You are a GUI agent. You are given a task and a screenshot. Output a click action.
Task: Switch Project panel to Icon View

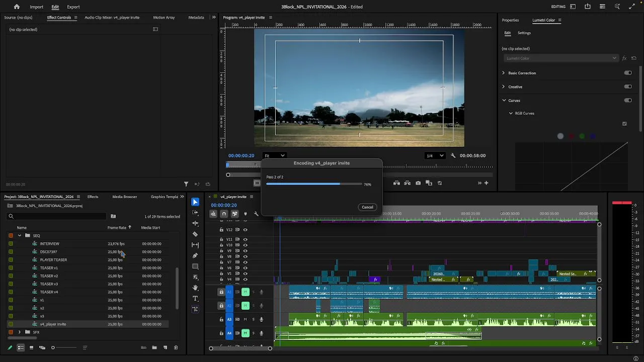32,347
